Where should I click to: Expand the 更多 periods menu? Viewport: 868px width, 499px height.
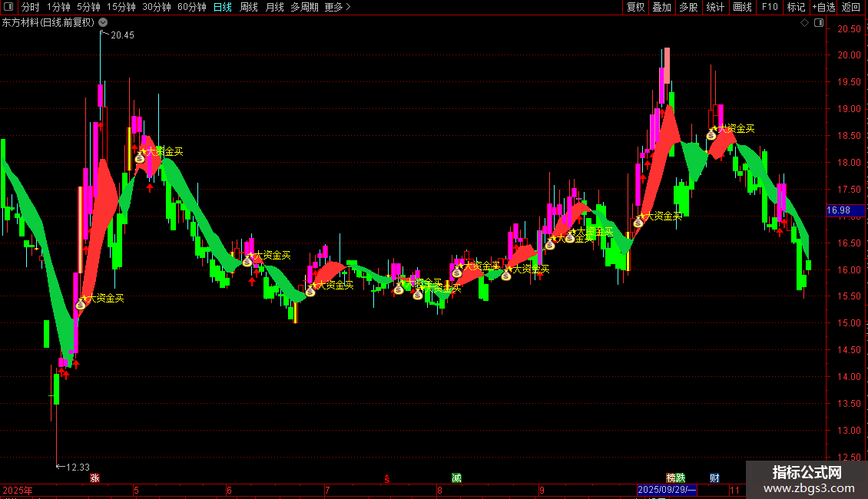tap(337, 7)
